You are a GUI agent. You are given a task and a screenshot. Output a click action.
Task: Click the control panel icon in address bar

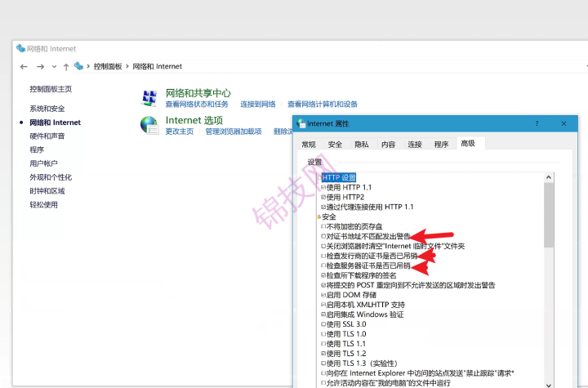click(78, 66)
